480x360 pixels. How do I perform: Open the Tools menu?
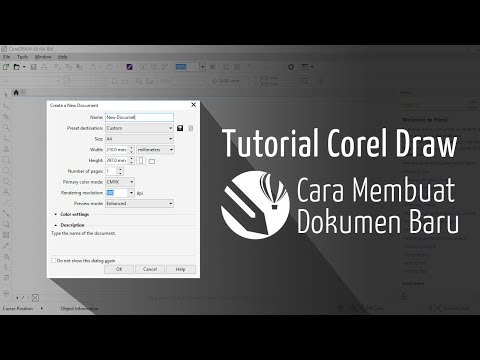(x=22, y=57)
